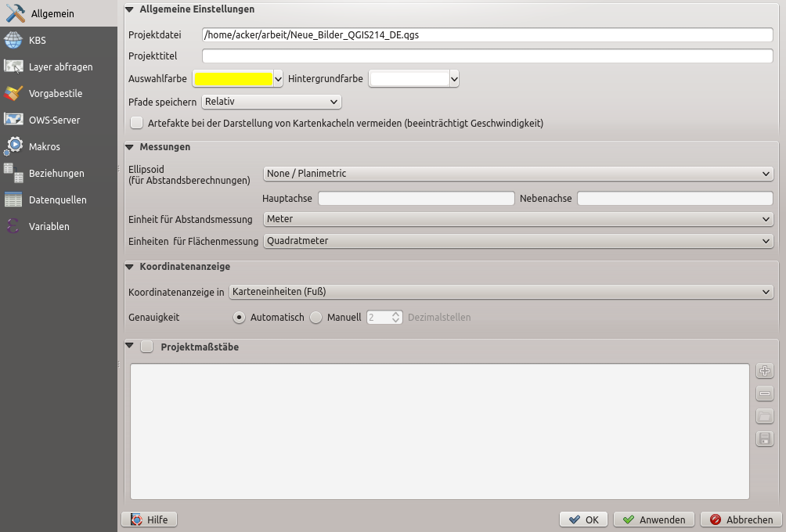The image size is (786, 532).
Task: Open the KBS settings section icon
Action: click(13, 40)
